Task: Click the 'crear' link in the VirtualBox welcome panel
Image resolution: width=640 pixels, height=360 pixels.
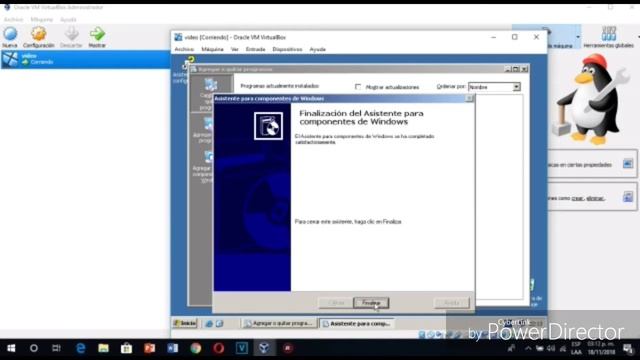Action: (x=578, y=198)
